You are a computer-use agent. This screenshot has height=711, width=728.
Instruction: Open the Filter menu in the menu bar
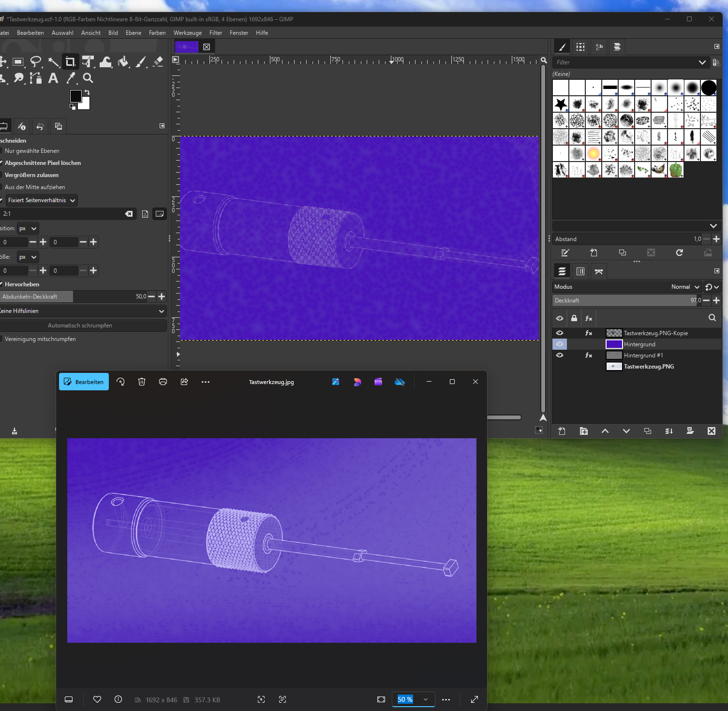(x=216, y=33)
